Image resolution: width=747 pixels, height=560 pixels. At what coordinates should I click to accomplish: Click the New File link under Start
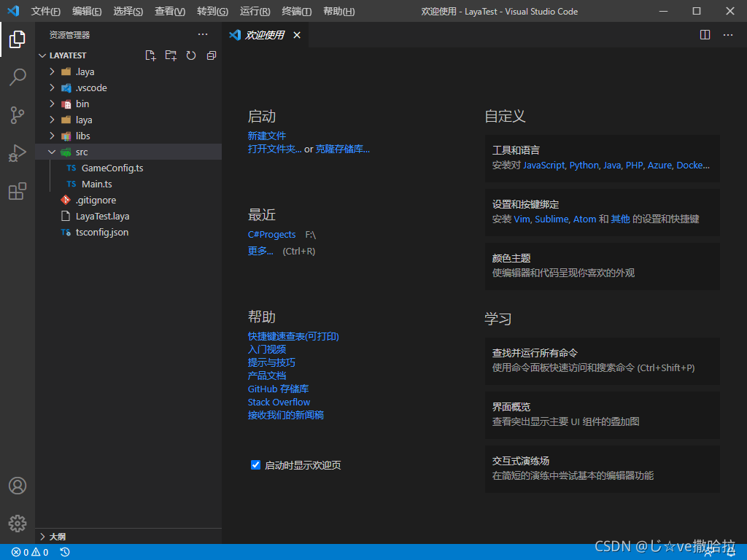tap(267, 136)
